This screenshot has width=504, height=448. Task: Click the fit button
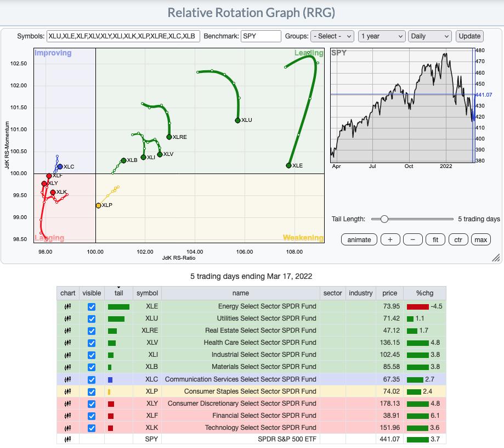pyautogui.click(x=435, y=240)
